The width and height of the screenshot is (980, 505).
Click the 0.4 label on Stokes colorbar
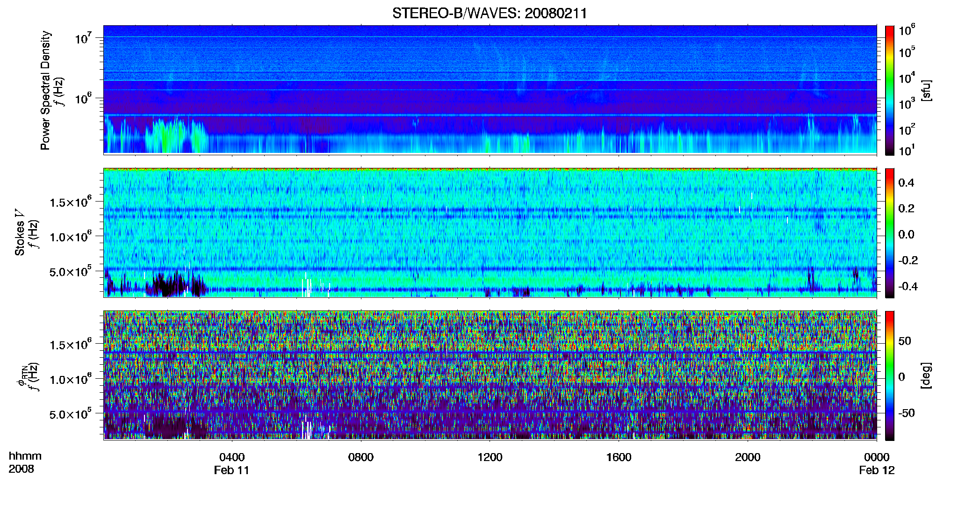pos(906,183)
